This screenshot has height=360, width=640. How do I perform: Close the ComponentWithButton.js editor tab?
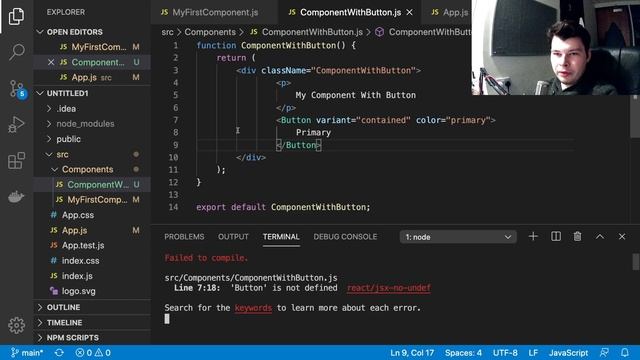point(409,12)
